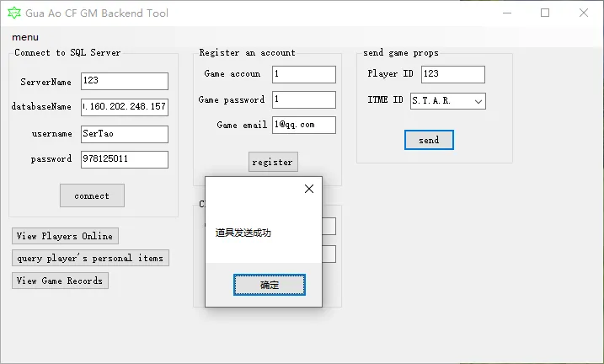Focus the databaseName text field

coord(125,107)
